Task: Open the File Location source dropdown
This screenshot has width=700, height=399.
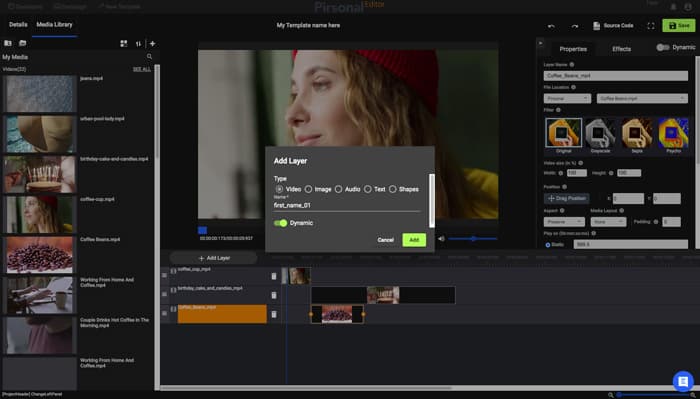Action: pos(567,98)
